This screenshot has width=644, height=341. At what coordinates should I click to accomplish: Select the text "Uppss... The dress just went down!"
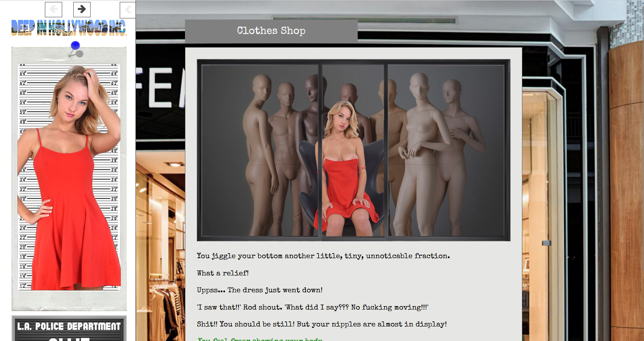(x=260, y=290)
